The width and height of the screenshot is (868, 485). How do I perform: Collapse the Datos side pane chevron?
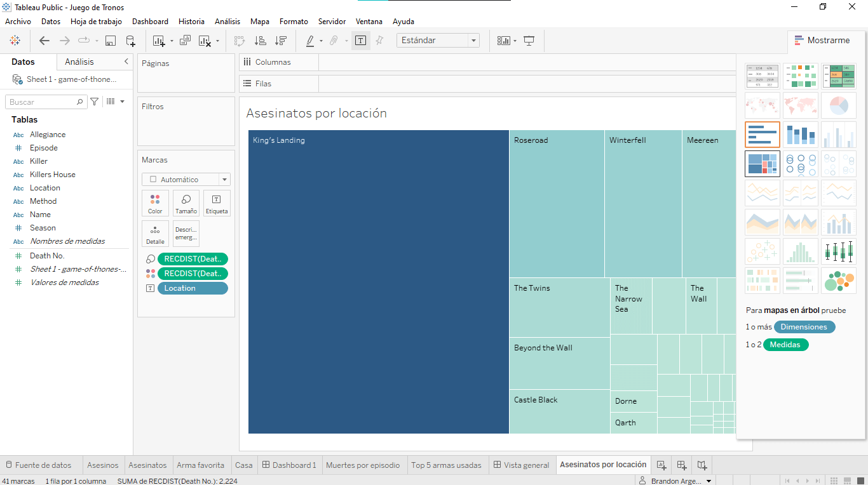pyautogui.click(x=126, y=62)
